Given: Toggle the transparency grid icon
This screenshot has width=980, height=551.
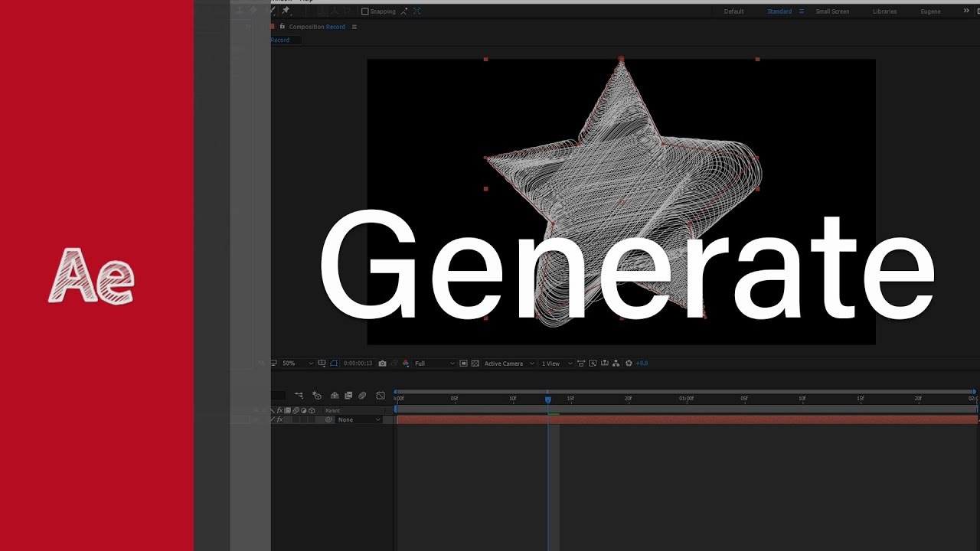Looking at the screenshot, I should point(475,364).
